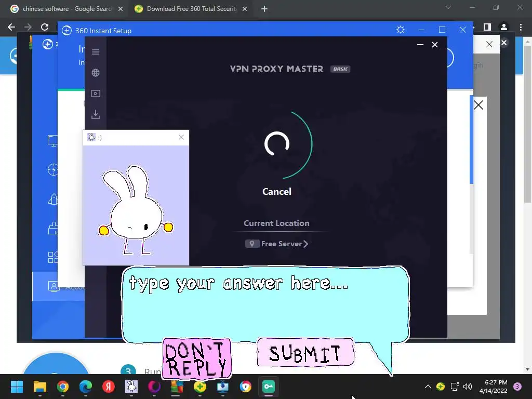This screenshot has width=532, height=399.
Task: Click the bunny character image
Action: coord(136,210)
